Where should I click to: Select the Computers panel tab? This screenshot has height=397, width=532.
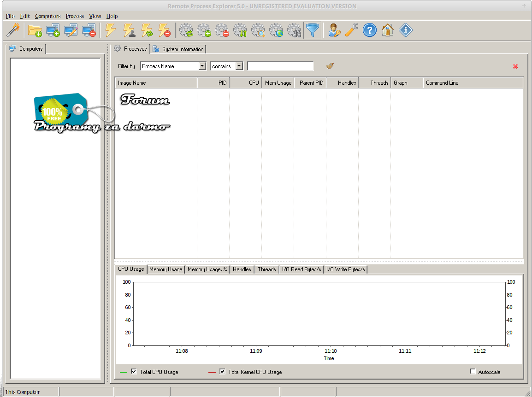tap(26, 49)
